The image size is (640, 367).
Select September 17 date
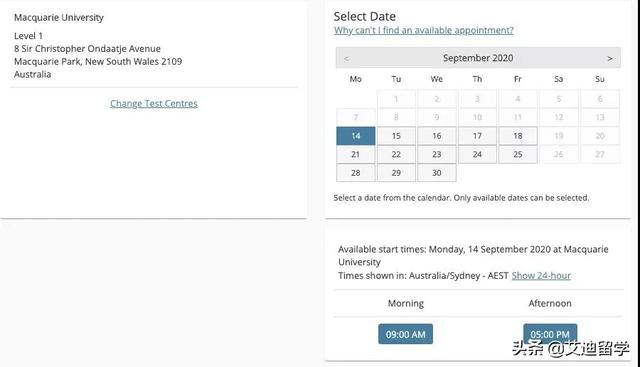pyautogui.click(x=477, y=136)
